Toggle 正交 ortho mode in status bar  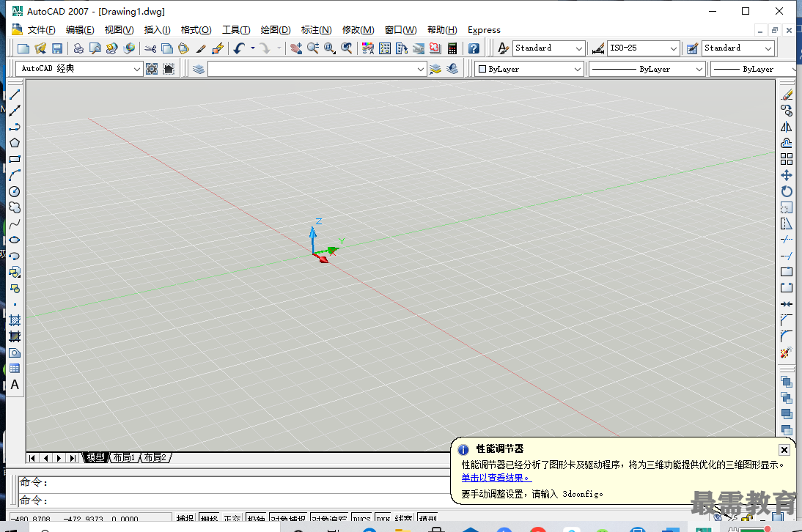pyautogui.click(x=232, y=517)
